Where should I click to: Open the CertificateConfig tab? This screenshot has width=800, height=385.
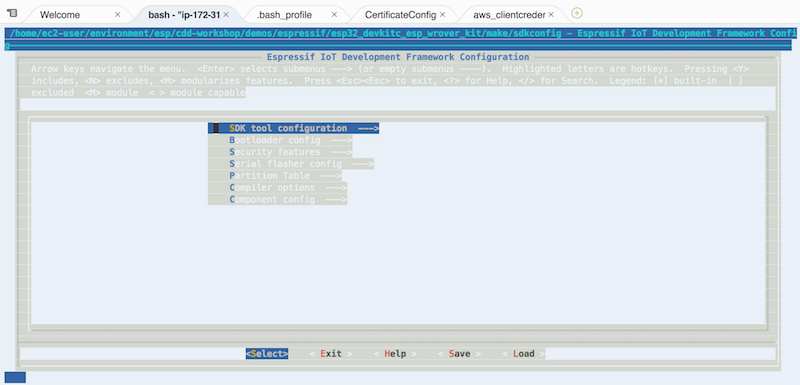pyautogui.click(x=401, y=15)
